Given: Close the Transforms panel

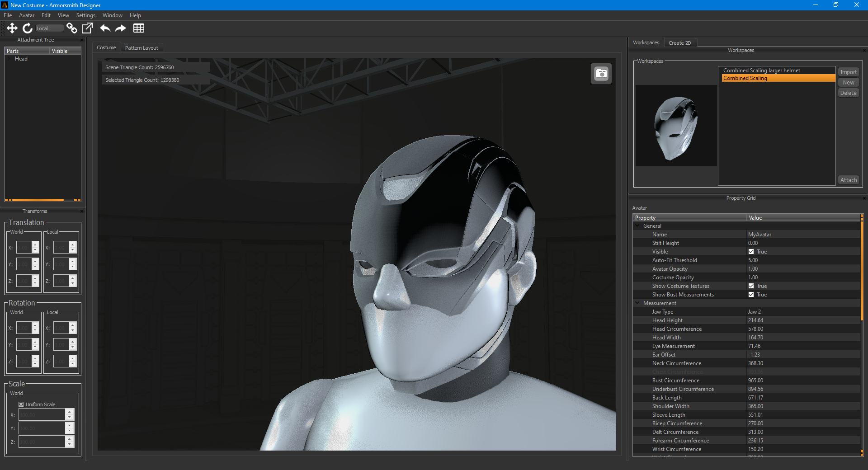Looking at the screenshot, I should [x=82, y=211].
